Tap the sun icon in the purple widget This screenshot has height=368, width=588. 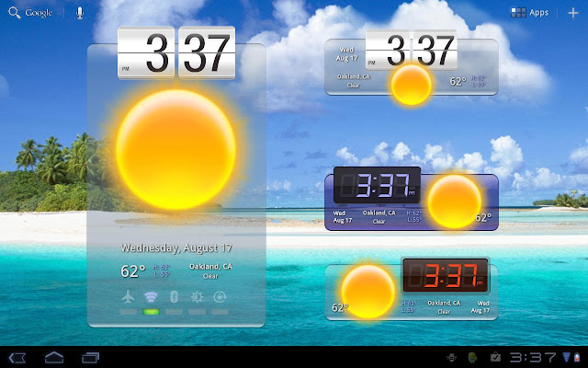455,201
